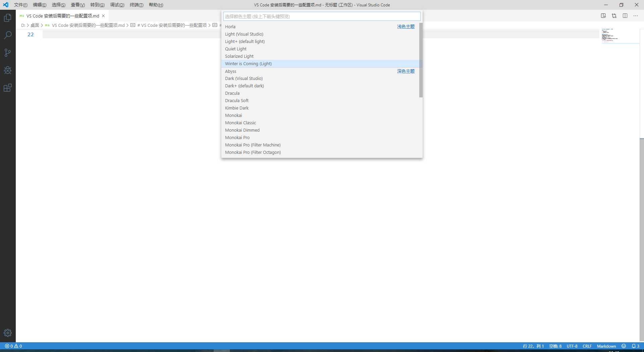
Task: Open the 编辑(E) menu
Action: pos(40,5)
